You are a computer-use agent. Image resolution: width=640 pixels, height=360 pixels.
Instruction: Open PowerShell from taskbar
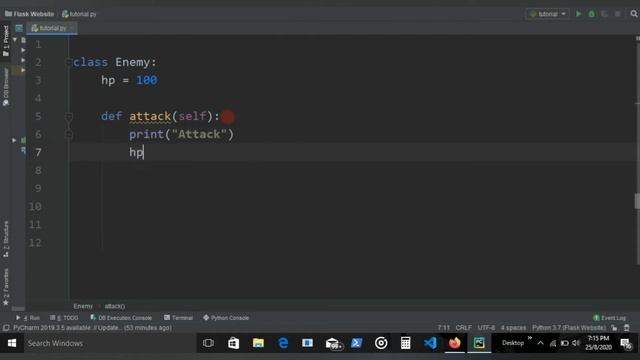(x=356, y=343)
